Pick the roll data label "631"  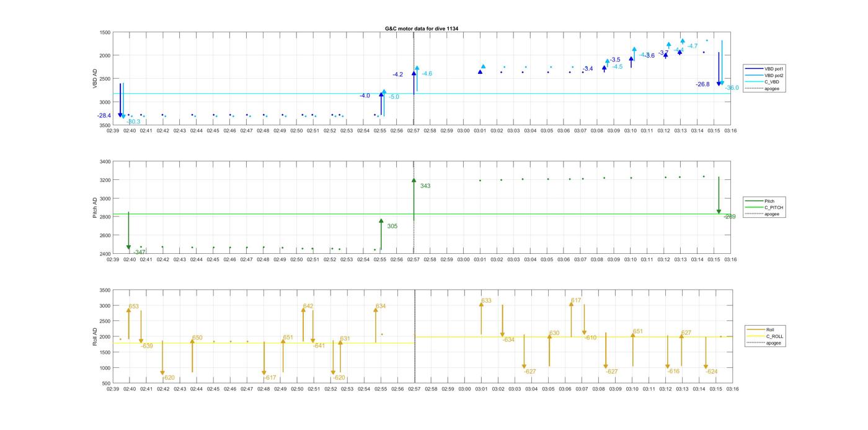[345, 338]
